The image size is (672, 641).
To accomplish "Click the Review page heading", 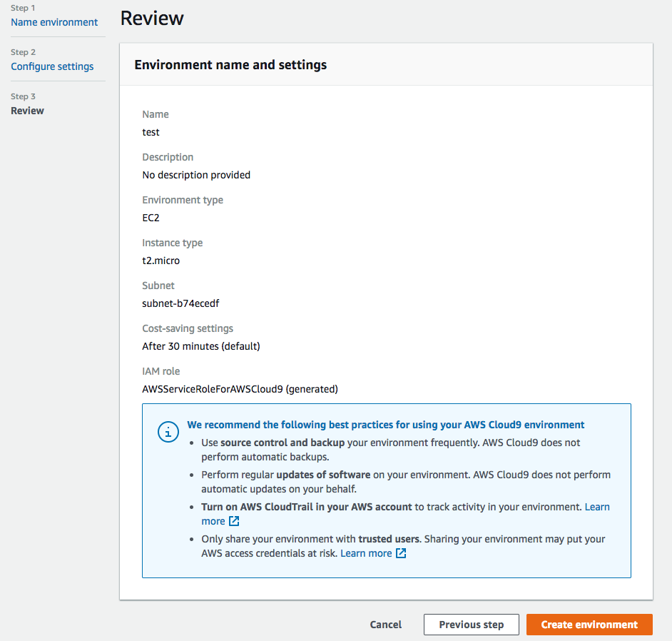I will pyautogui.click(x=151, y=17).
